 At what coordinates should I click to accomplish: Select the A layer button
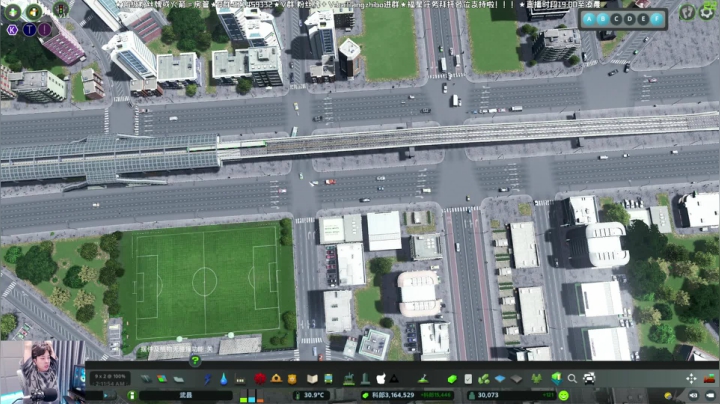click(x=589, y=19)
